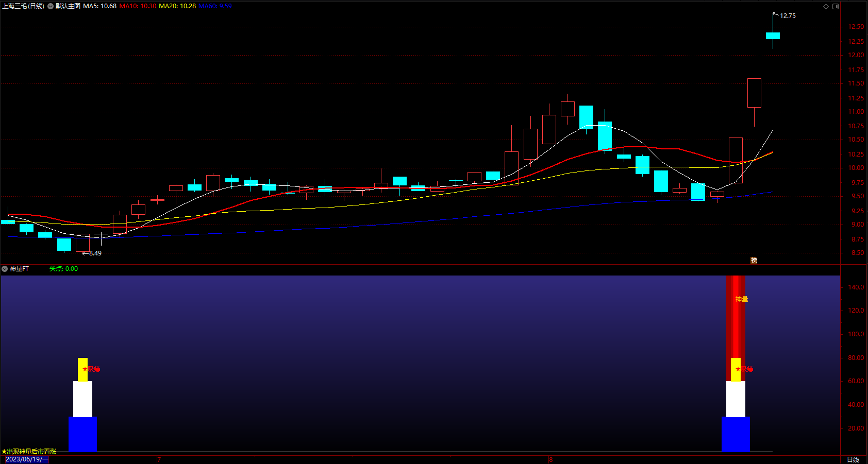Click the 日线 period button at bottom-right
This screenshot has width=868, height=464.
click(853, 460)
